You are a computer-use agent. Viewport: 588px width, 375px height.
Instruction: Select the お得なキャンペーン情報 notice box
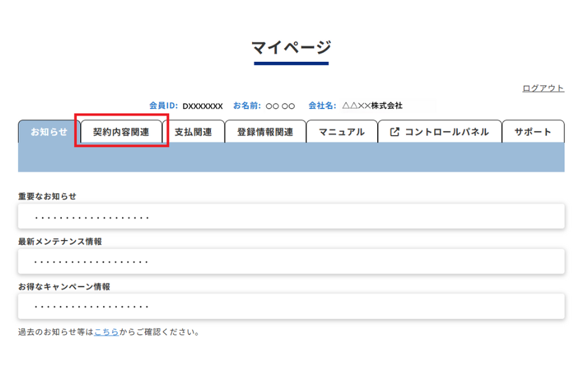coord(291,306)
